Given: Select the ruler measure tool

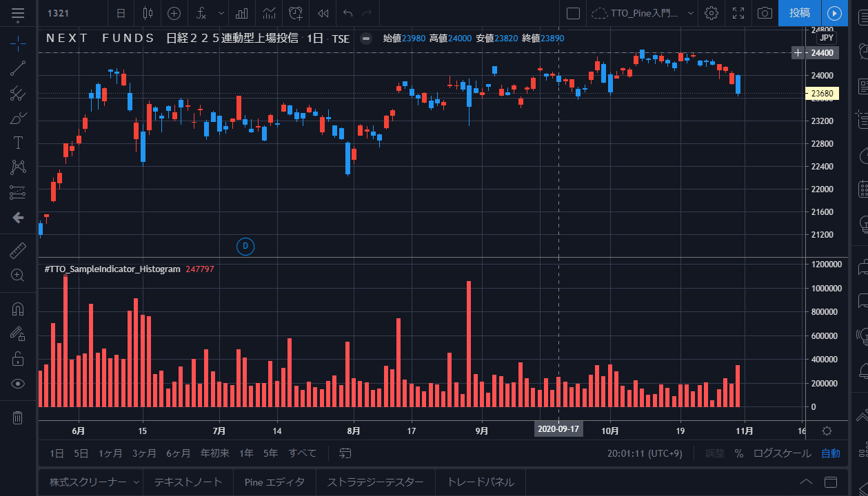Looking at the screenshot, I should 18,251.
